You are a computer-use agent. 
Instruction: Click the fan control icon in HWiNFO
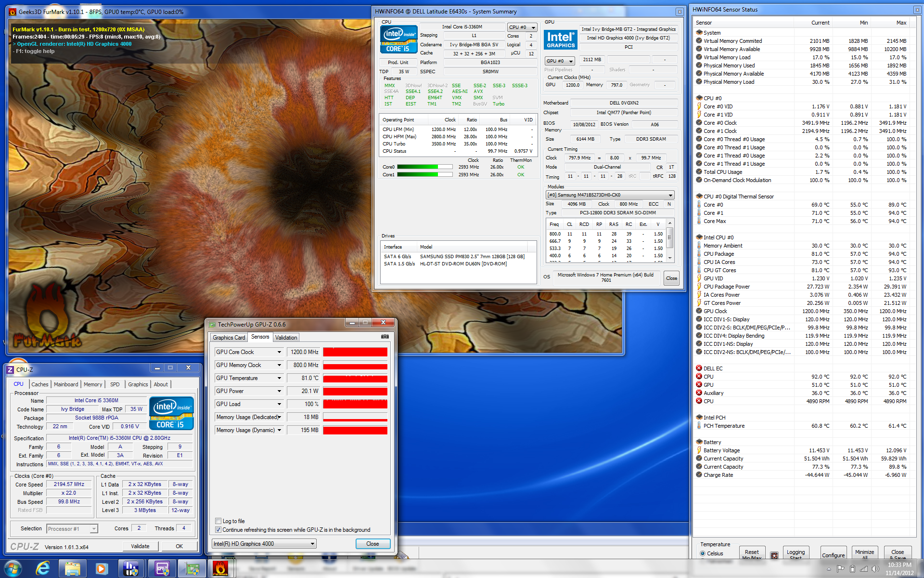point(774,555)
